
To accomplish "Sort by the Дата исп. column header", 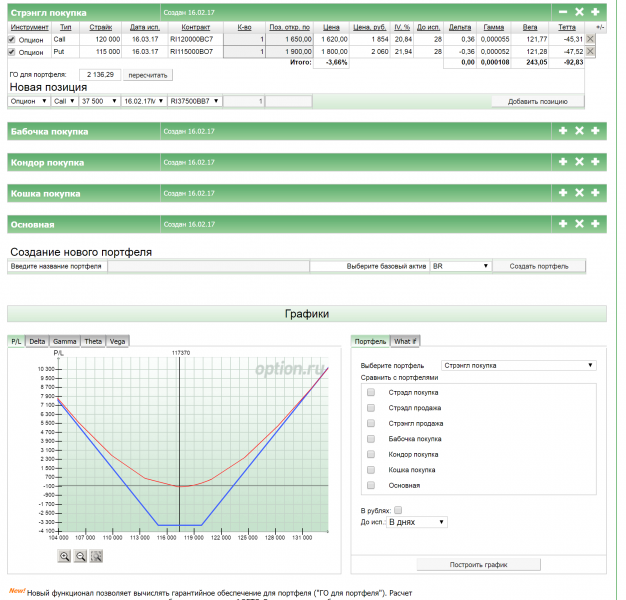I will point(145,27).
